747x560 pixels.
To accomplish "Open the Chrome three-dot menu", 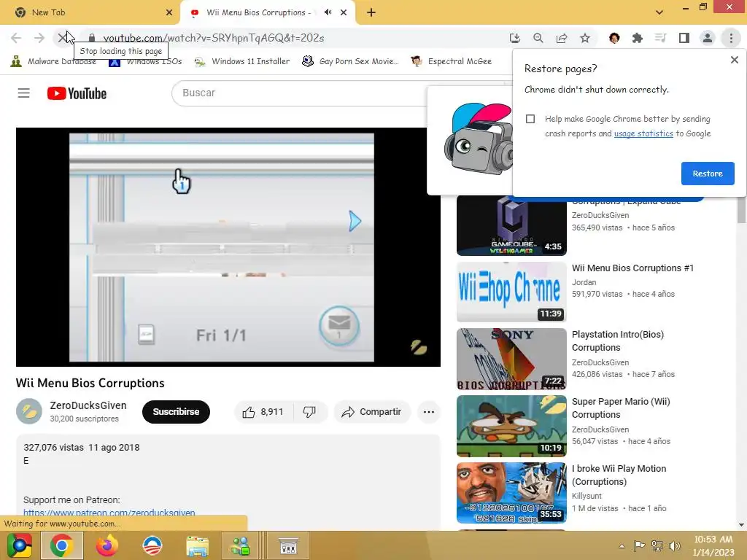I will tap(731, 38).
